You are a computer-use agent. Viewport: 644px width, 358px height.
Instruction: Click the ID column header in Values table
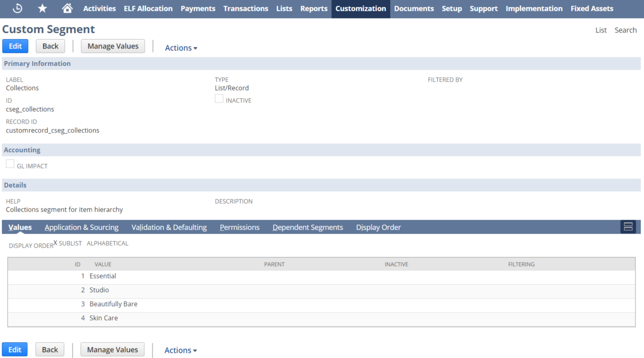(x=77, y=264)
